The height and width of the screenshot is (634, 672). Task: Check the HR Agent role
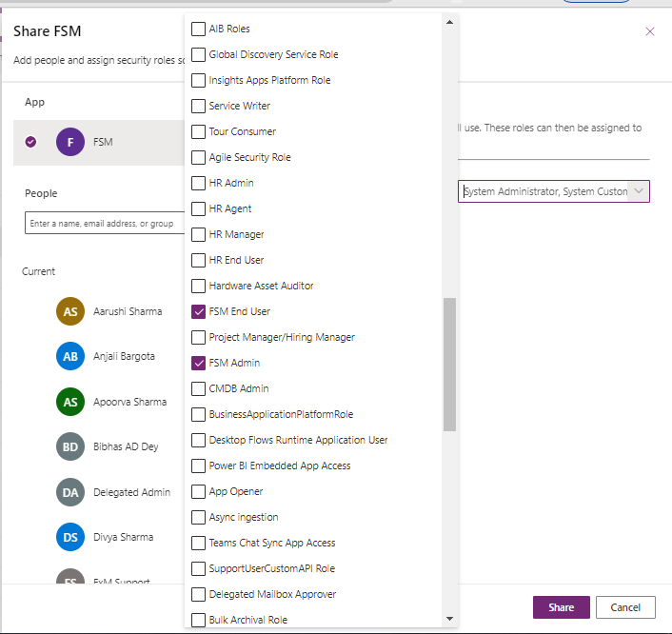pyautogui.click(x=198, y=209)
